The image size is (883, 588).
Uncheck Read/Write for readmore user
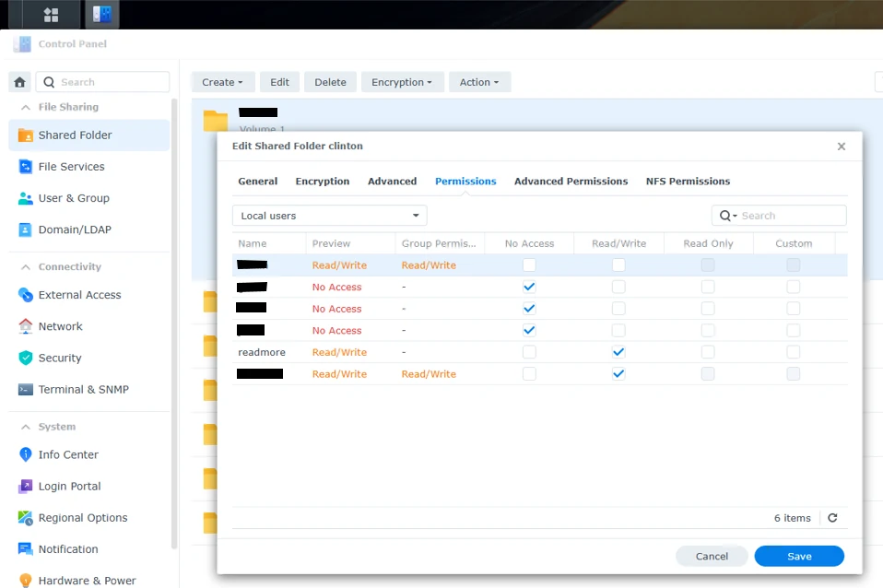tap(618, 352)
